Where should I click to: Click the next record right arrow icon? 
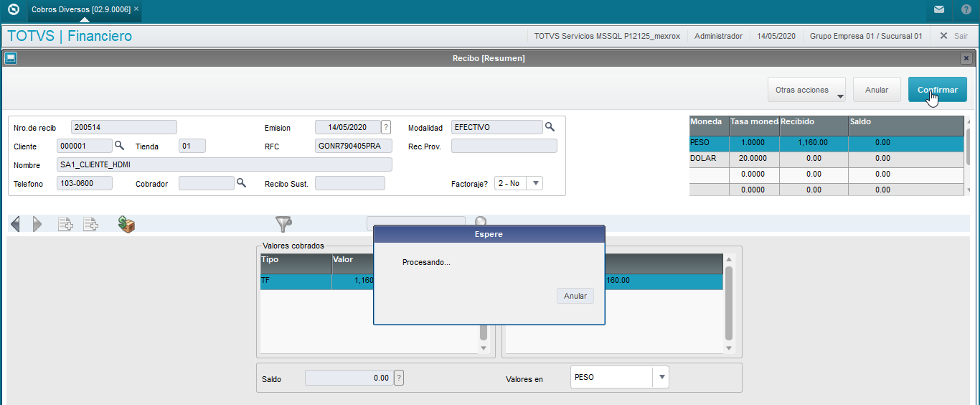coord(37,224)
